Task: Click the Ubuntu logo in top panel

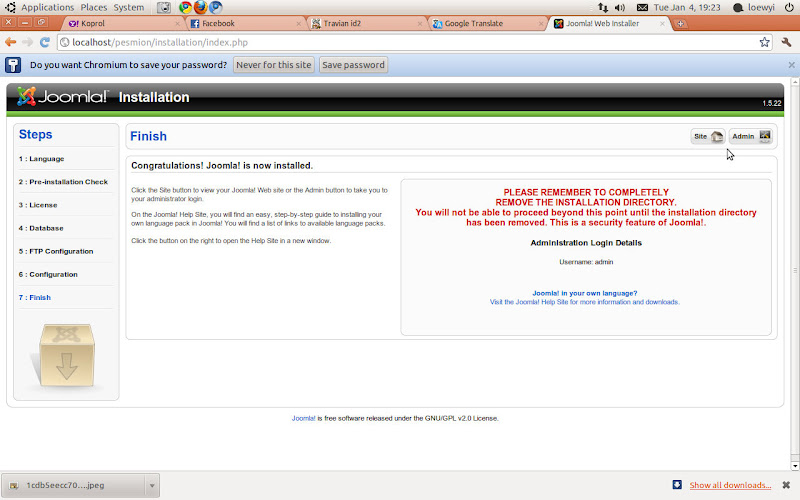Action: coord(10,8)
